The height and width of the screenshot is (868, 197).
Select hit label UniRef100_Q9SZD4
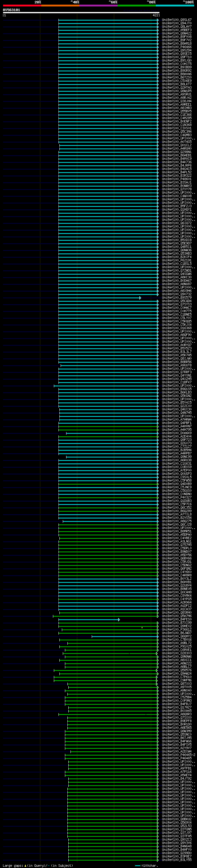coord(177,50)
